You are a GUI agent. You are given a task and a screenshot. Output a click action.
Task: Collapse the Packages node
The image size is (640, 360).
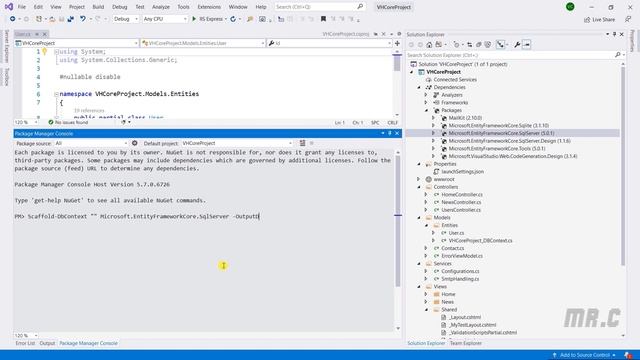pyautogui.click(x=426, y=110)
